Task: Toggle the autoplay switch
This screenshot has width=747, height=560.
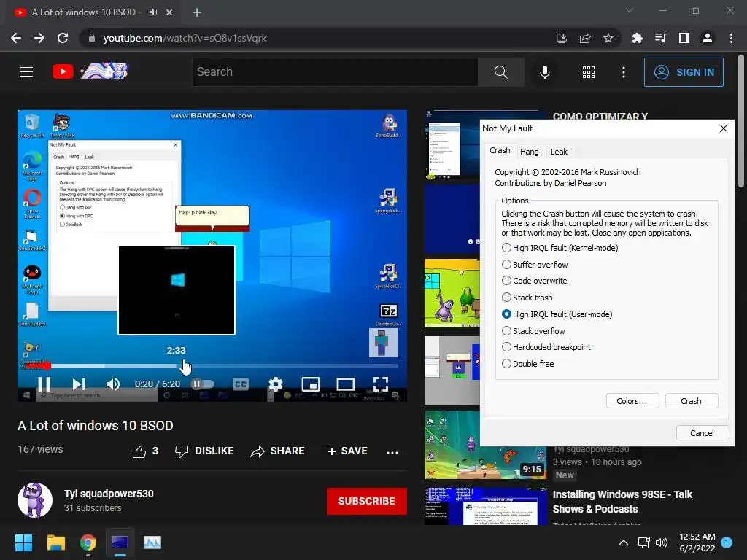Action: point(202,384)
